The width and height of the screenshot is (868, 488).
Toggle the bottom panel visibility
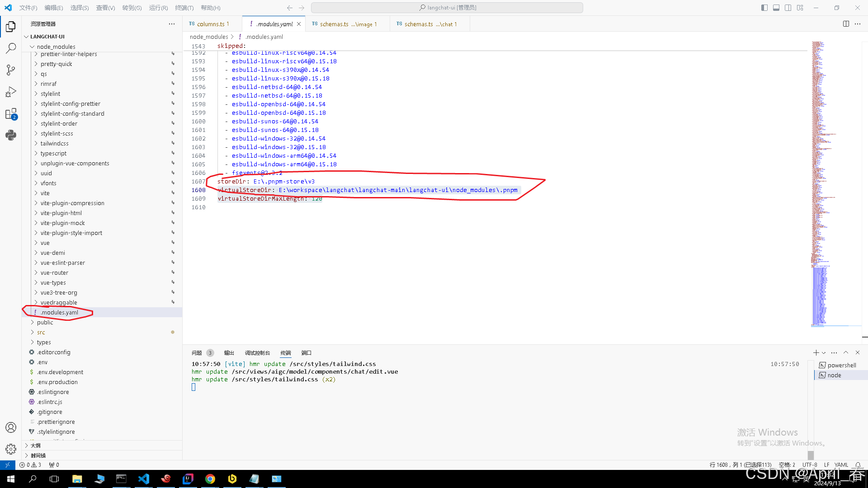(x=776, y=8)
